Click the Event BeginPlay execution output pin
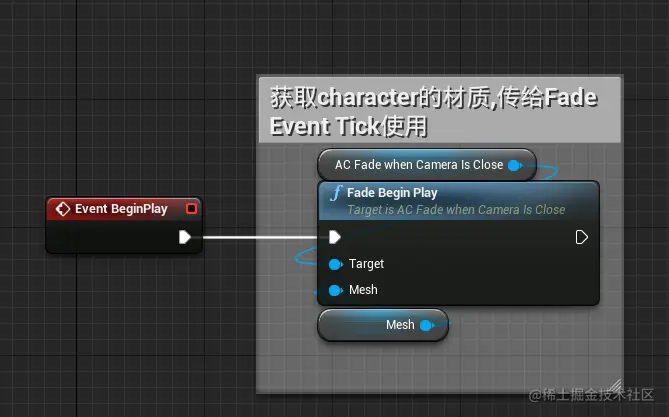 tap(185, 237)
